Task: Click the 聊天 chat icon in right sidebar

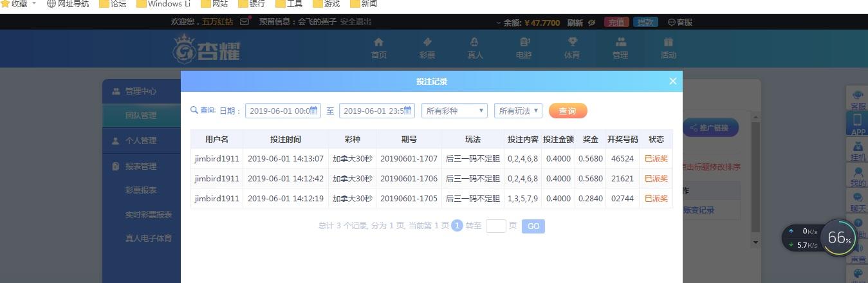Action: tap(858, 199)
